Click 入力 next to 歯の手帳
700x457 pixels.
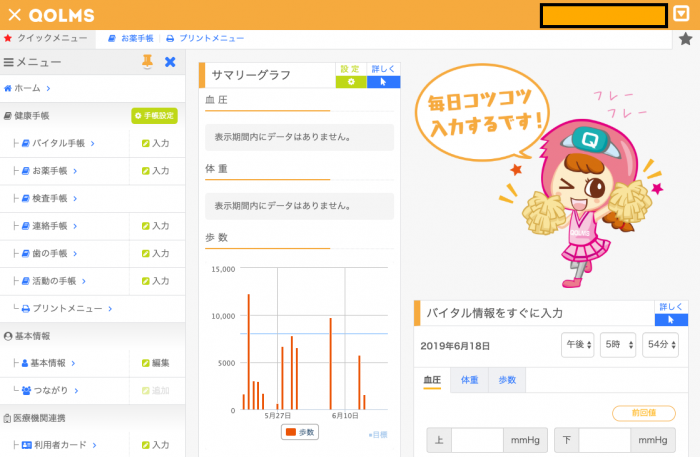(155, 253)
